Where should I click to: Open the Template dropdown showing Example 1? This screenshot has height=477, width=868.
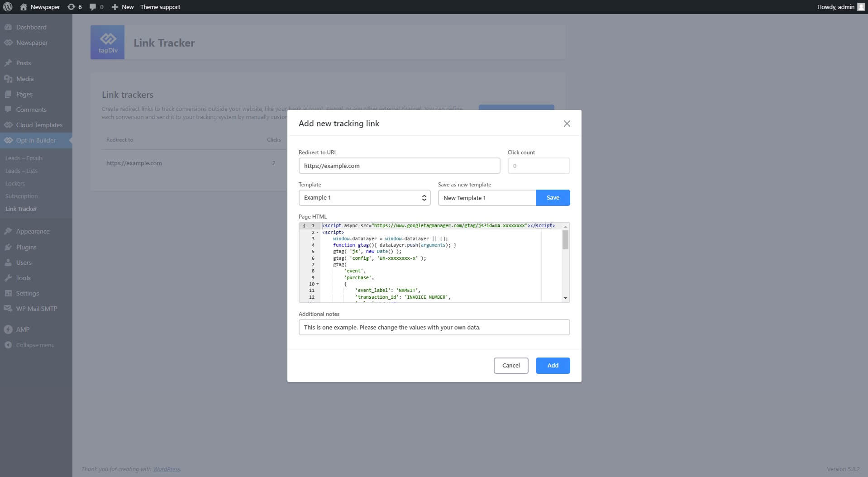(364, 198)
